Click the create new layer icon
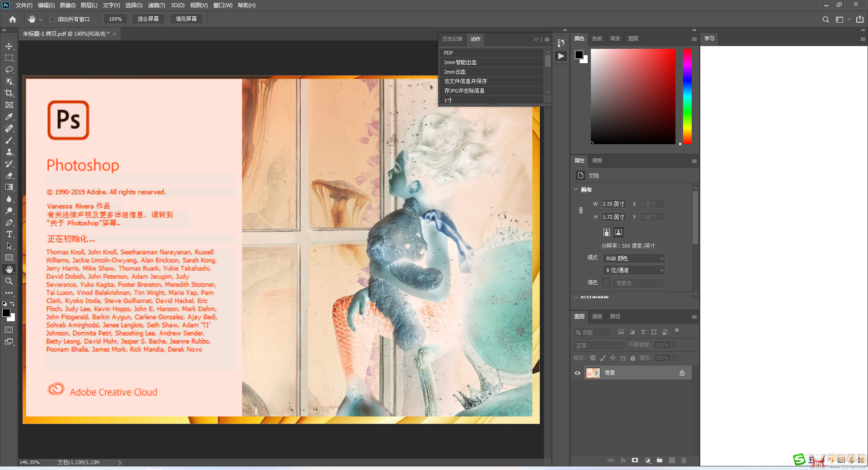Screen dimensions: 868x470 coord(672,460)
